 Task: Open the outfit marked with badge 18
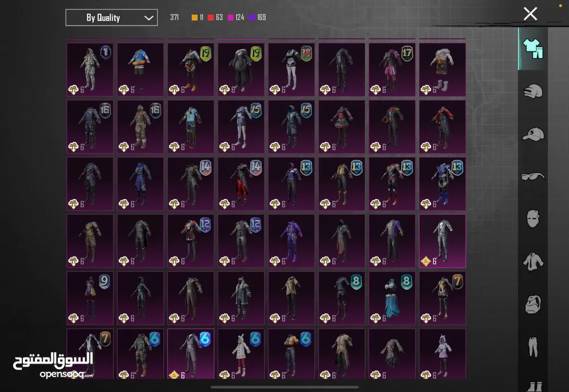[x=292, y=70]
